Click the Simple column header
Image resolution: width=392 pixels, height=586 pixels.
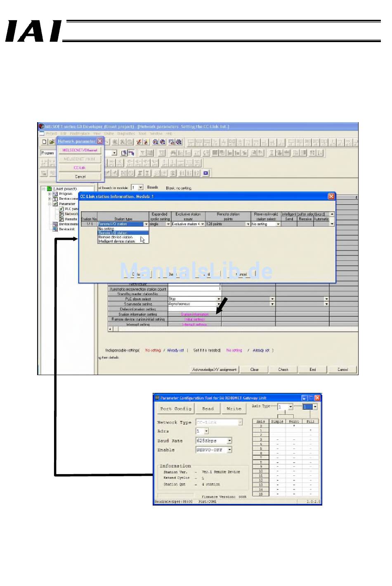(x=277, y=421)
